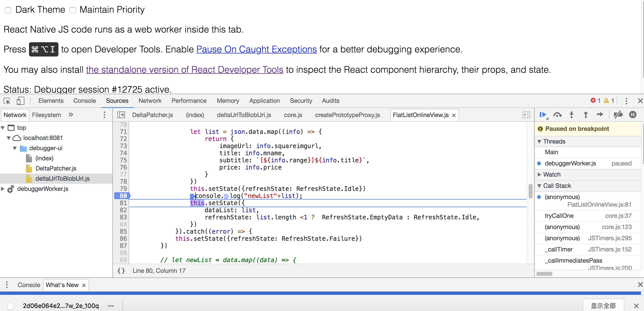Screen dimensions: 644x311
Task: Close the bottom drawer panel
Action: [x=640, y=285]
